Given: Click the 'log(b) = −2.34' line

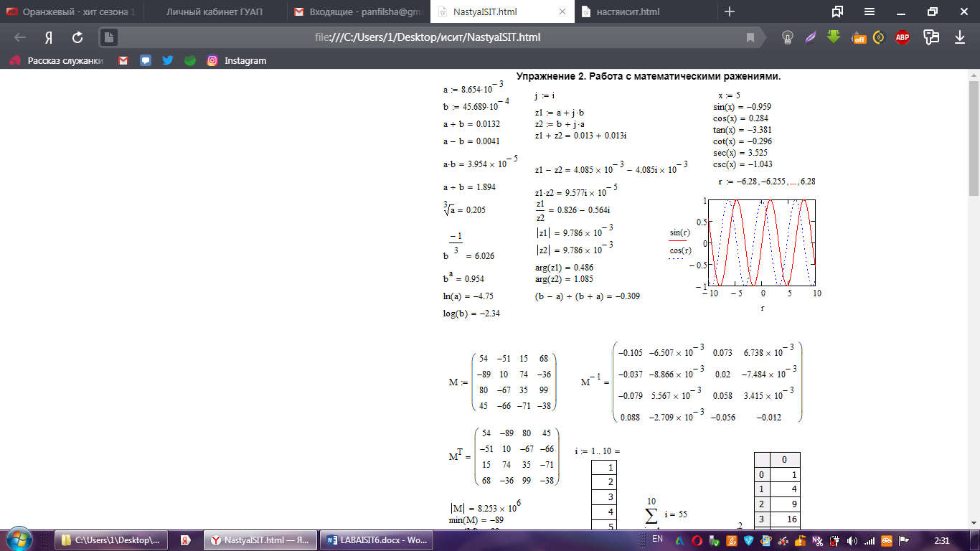Looking at the screenshot, I should [x=471, y=314].
